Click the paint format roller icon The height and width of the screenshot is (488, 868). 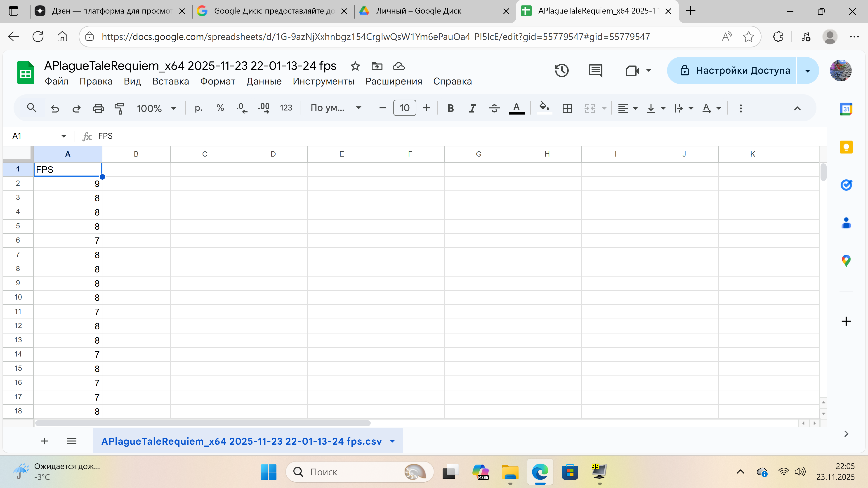pyautogui.click(x=119, y=108)
